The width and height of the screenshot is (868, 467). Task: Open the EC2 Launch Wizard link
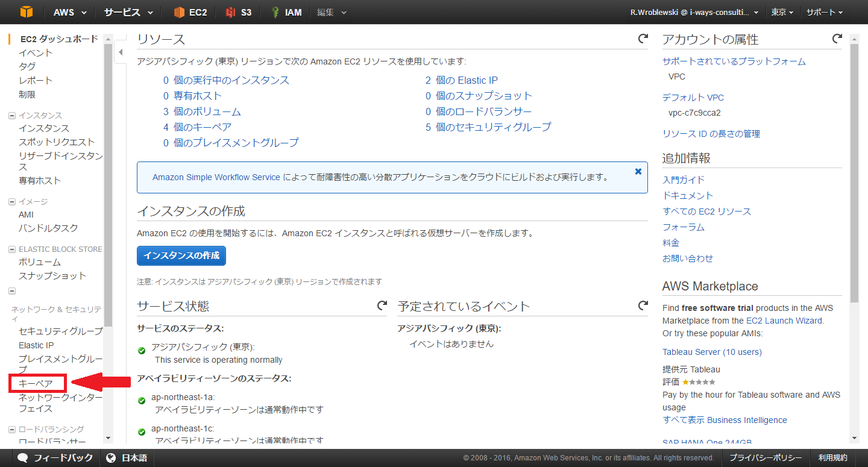pos(784,321)
